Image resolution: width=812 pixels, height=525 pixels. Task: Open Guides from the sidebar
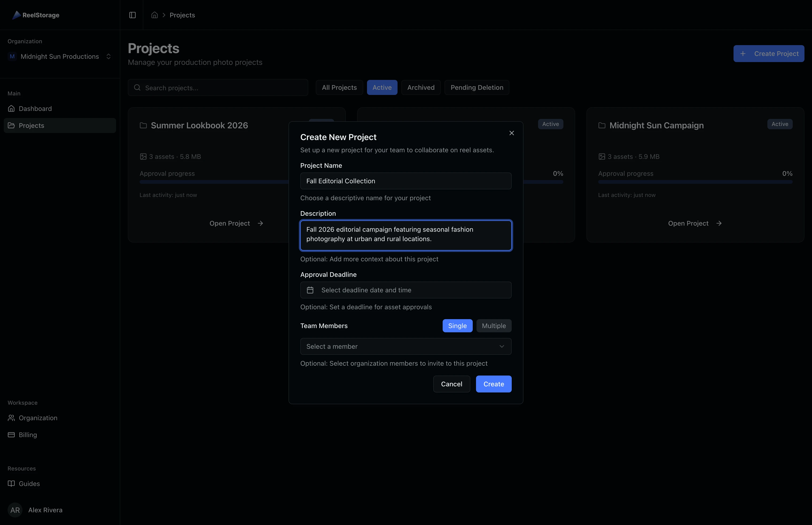point(29,483)
